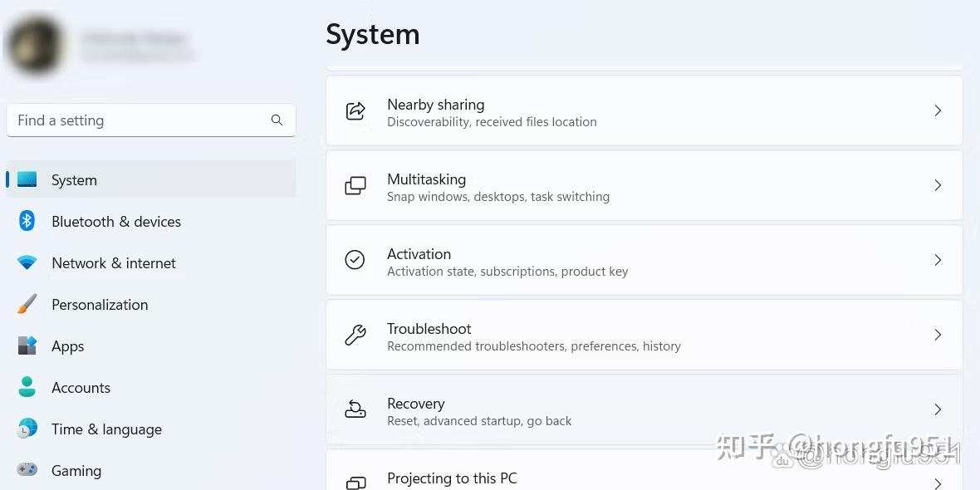Click the Apps sidebar icon

[x=27, y=346]
